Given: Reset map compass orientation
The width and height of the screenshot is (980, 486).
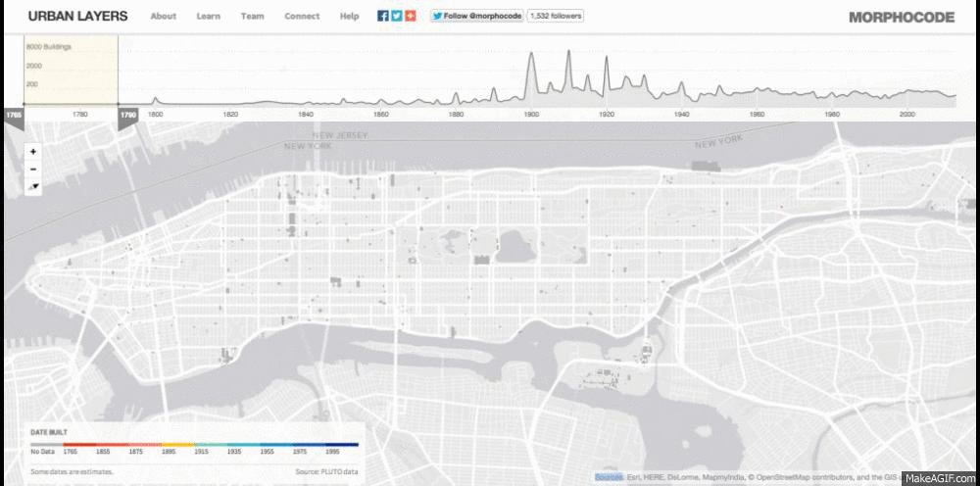Looking at the screenshot, I should point(33,186).
